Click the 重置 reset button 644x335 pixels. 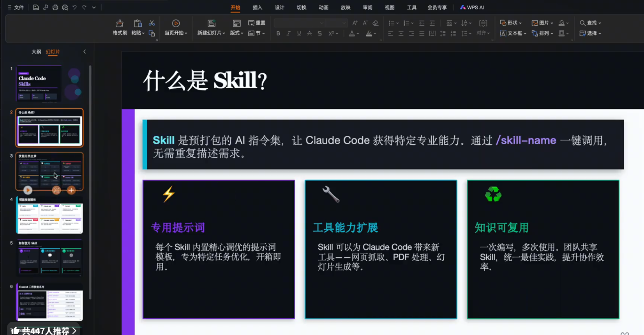point(257,23)
